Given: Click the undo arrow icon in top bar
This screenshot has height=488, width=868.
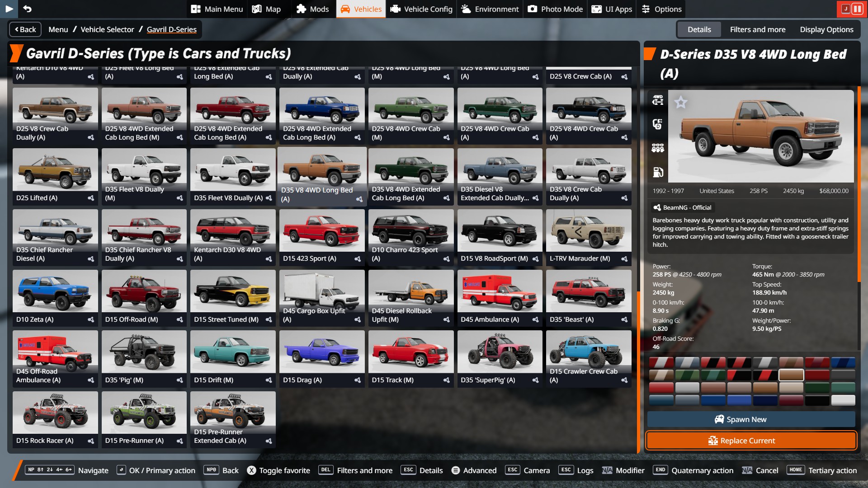Looking at the screenshot, I should coord(27,9).
